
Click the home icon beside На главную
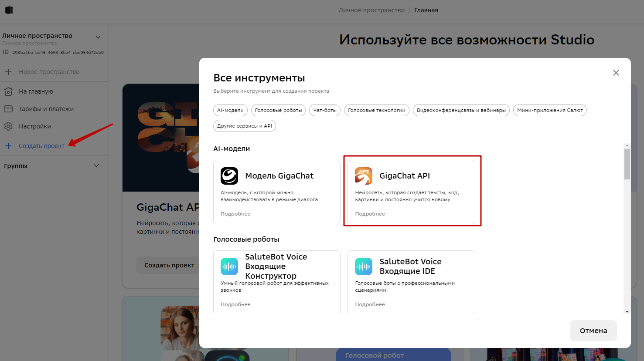8,91
